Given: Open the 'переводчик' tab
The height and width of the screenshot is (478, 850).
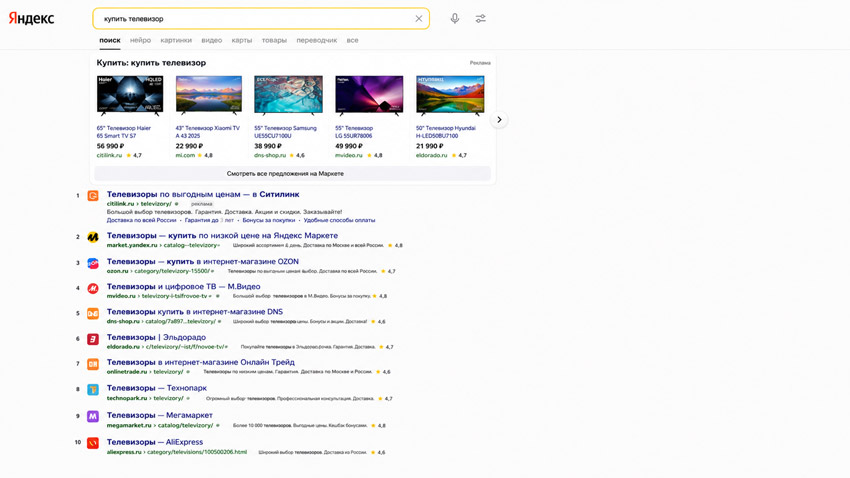Looking at the screenshot, I should point(317,40).
